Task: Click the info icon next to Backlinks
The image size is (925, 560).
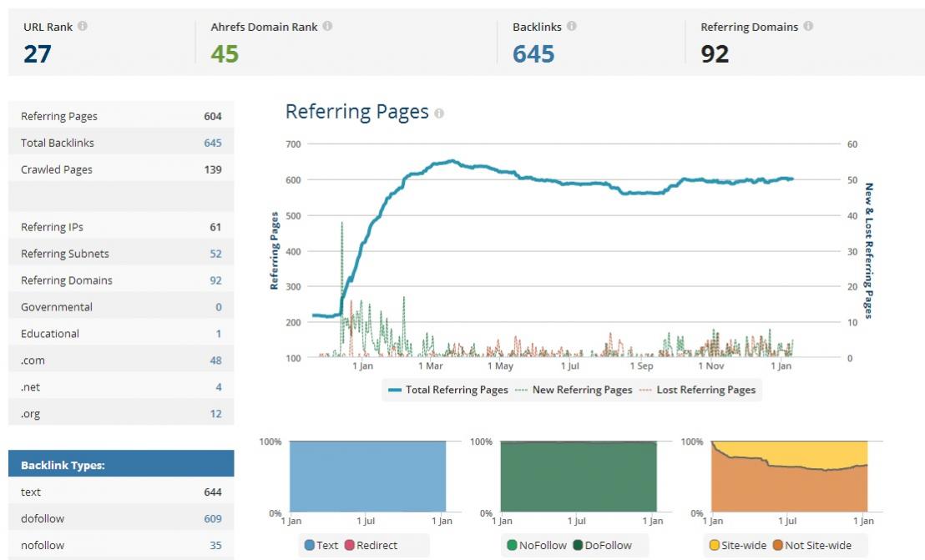Action: [x=571, y=27]
